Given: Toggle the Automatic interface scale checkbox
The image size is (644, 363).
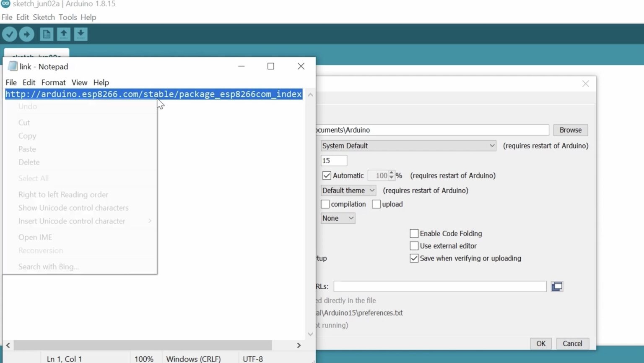Looking at the screenshot, I should pyautogui.click(x=327, y=175).
